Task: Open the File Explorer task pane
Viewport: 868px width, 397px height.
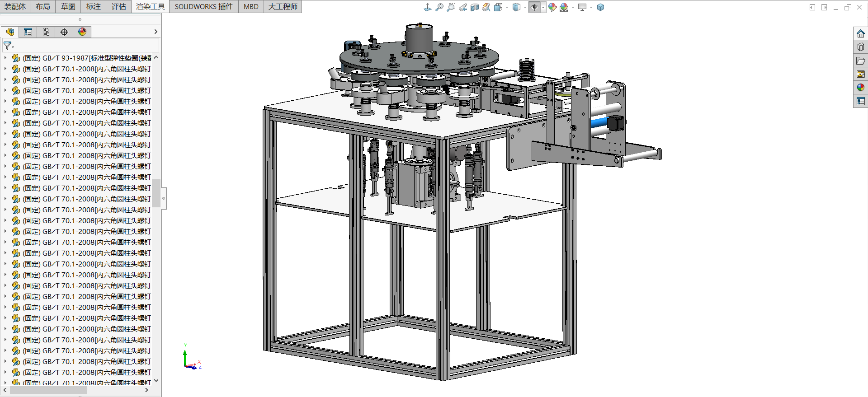Action: (860, 61)
